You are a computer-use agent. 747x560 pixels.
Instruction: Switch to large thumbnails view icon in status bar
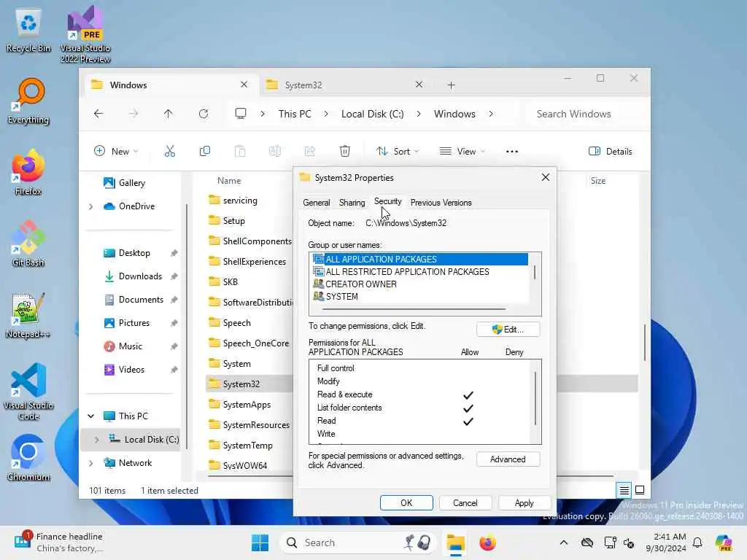(640, 490)
